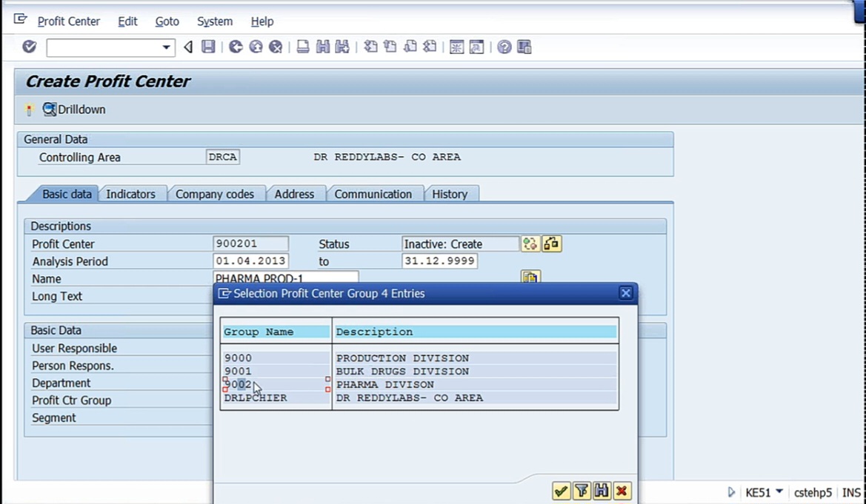866x504 pixels.
Task: Open the Help menu
Action: 262,21
